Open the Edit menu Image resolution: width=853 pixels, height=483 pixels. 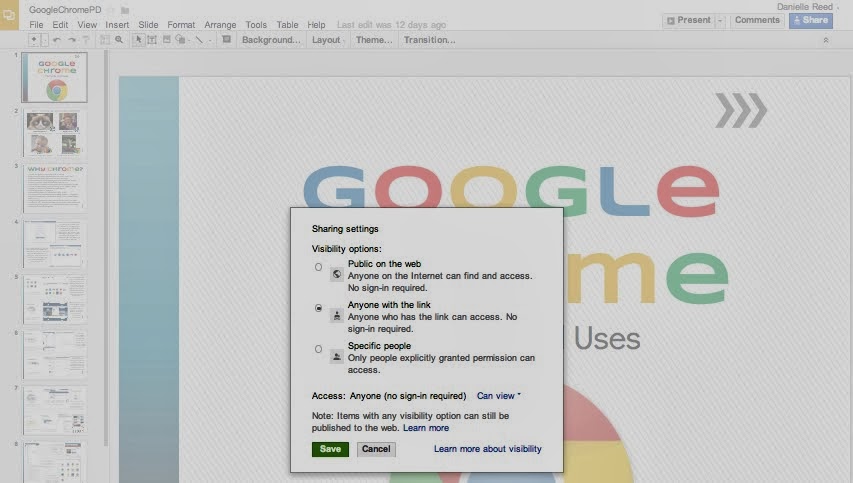pos(60,24)
